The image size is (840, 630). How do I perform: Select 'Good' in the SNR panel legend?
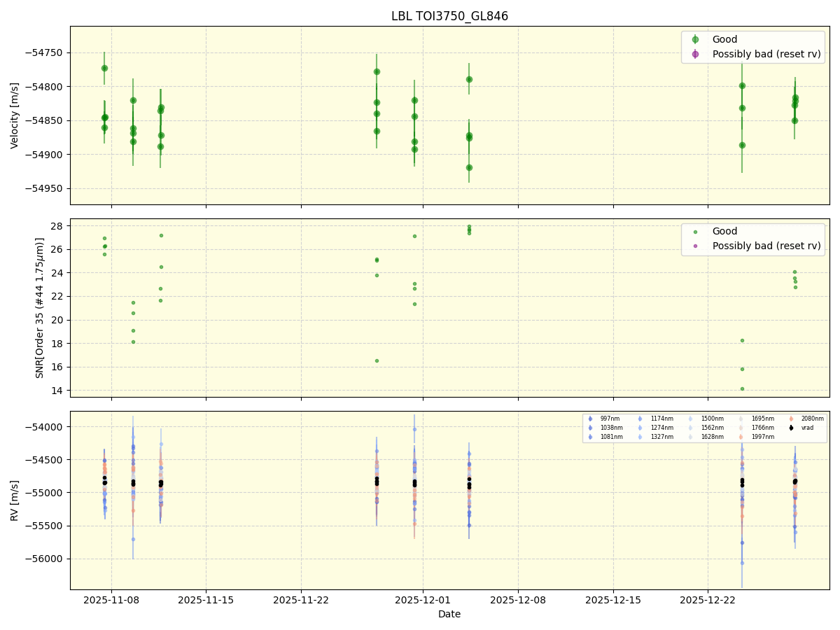coord(724,231)
